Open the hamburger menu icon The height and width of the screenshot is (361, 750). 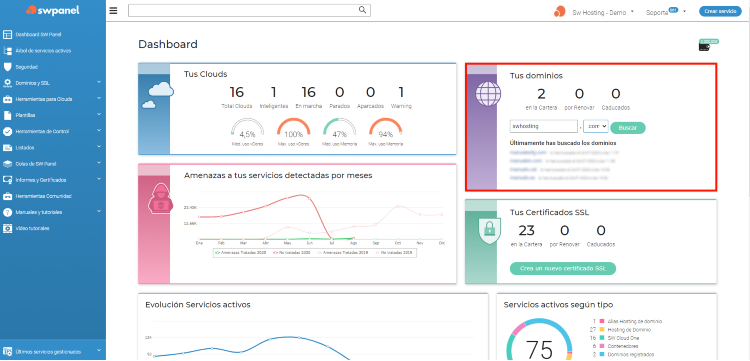click(x=113, y=11)
